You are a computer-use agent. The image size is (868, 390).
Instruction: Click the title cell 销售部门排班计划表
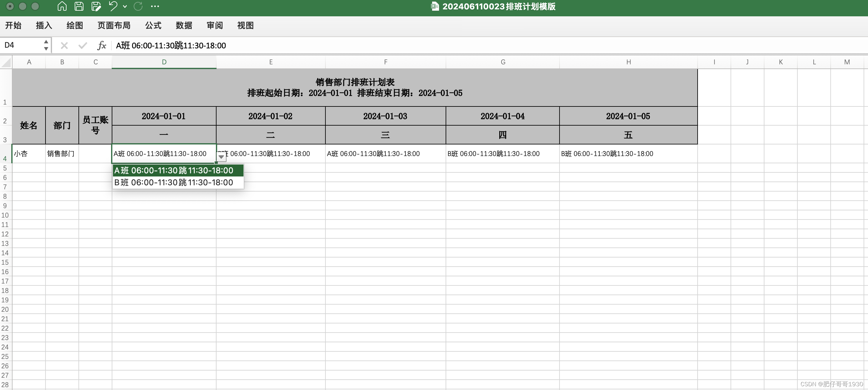pos(355,88)
